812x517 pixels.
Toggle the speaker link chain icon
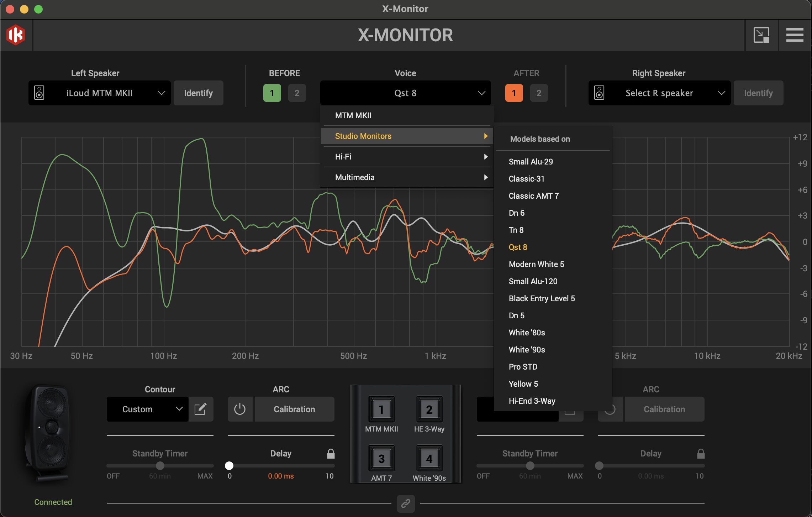coord(406,503)
